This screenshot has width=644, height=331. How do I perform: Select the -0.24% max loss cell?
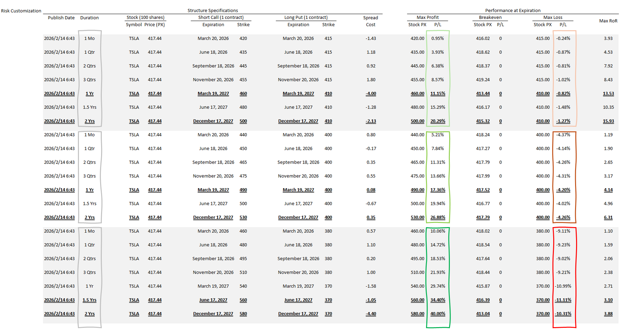tap(563, 39)
